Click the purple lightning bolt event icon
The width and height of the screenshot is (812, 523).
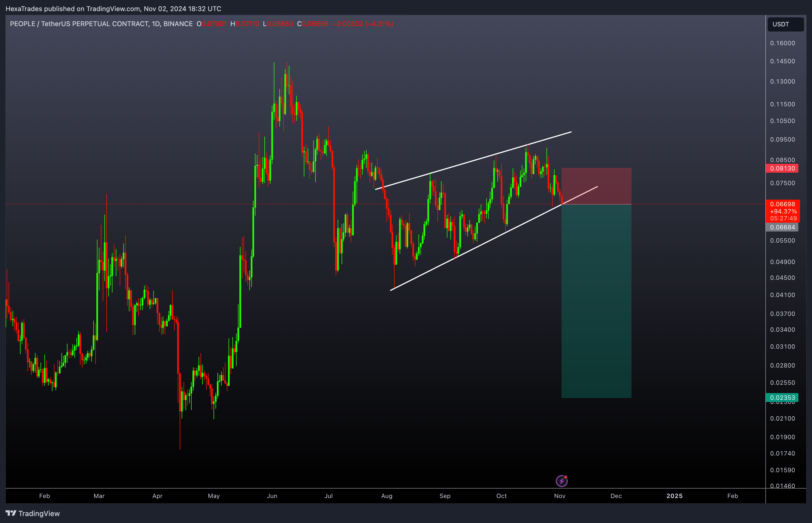[562, 481]
